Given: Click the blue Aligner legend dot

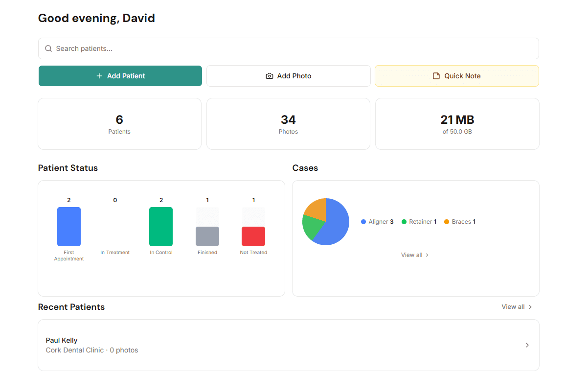Looking at the screenshot, I should pyautogui.click(x=363, y=222).
